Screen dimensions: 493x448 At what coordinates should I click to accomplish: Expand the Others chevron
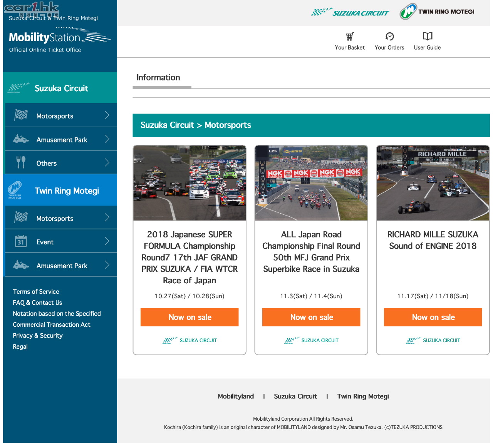(107, 162)
